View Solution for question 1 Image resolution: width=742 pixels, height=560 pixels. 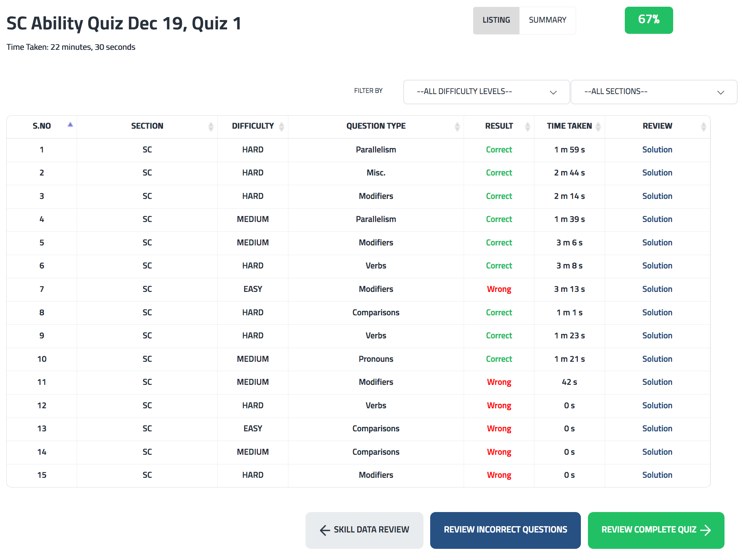tap(657, 150)
